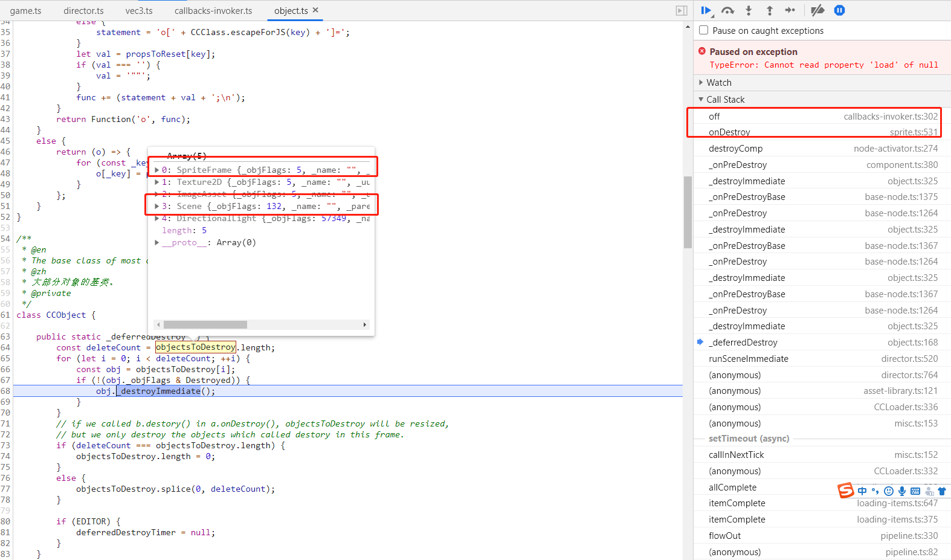Step over next function call

click(727, 10)
